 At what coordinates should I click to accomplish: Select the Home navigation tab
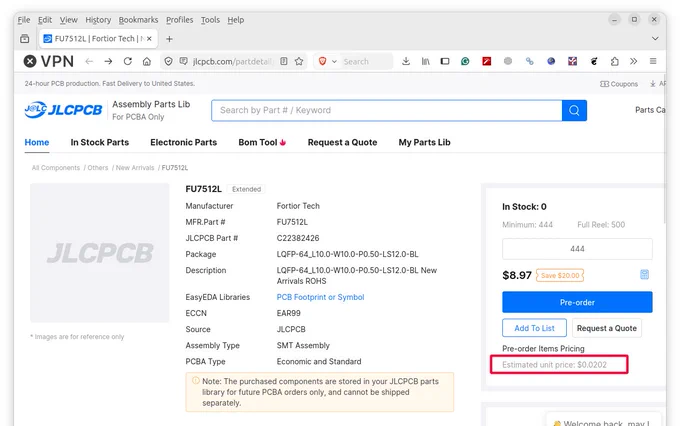point(37,142)
